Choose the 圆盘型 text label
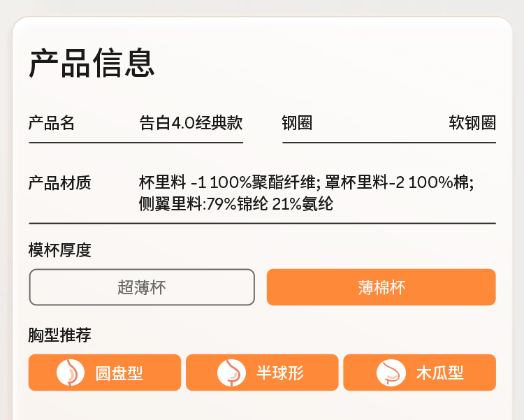This screenshot has height=420, width=524. point(119,372)
